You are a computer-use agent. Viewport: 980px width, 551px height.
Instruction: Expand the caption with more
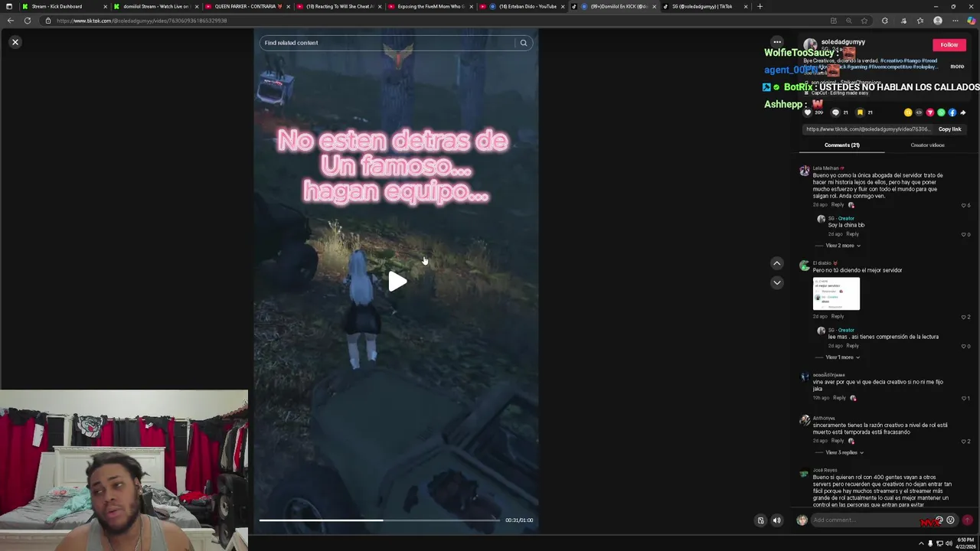click(x=957, y=67)
